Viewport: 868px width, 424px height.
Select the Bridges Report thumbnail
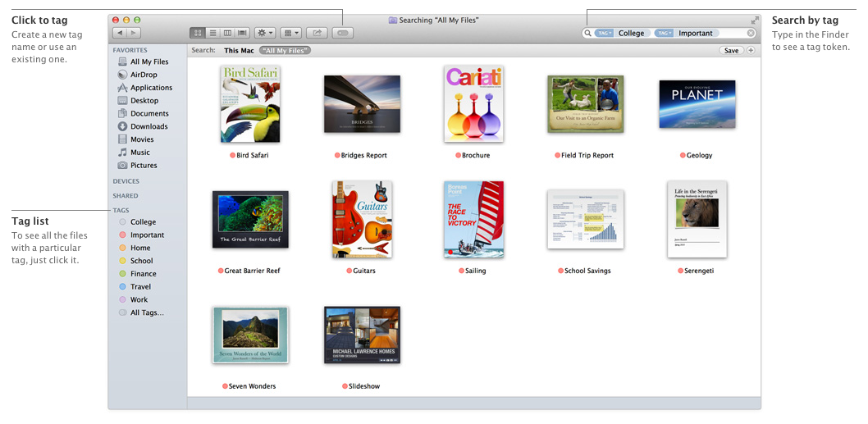tap(362, 104)
